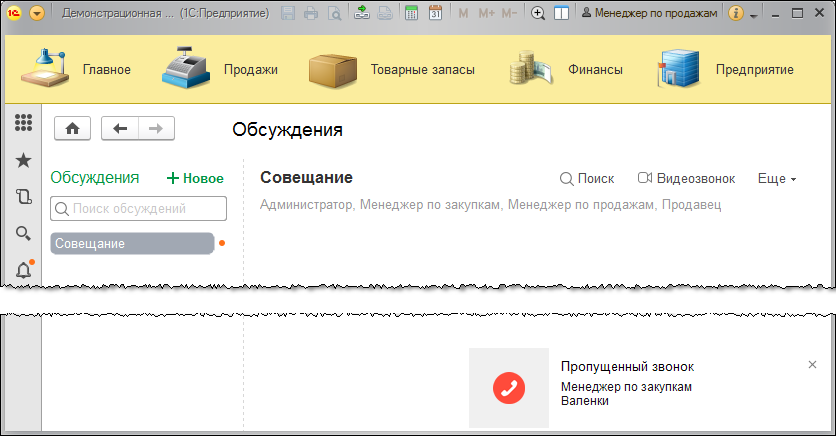Open the Calendar icon in title bar
The width and height of the screenshot is (836, 436).
pyautogui.click(x=436, y=13)
